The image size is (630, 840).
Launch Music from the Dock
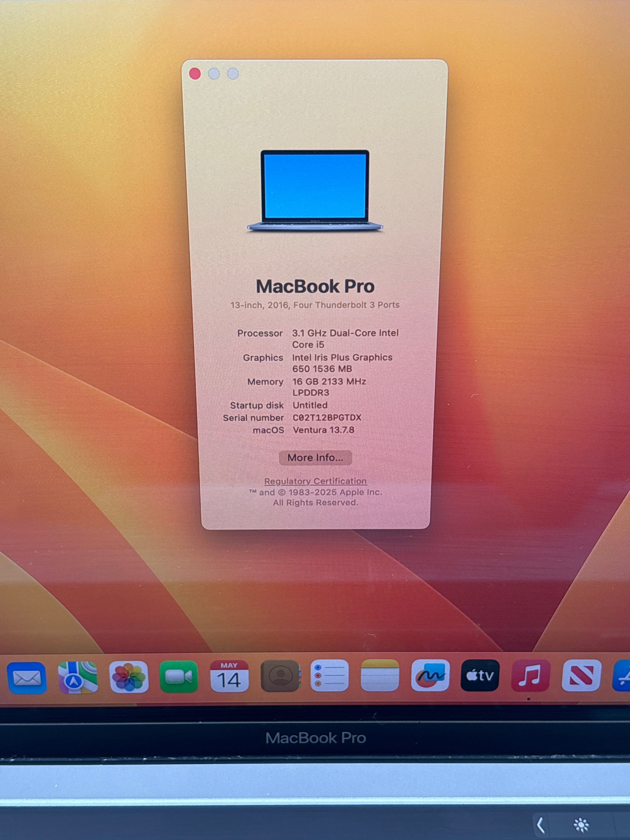pyautogui.click(x=530, y=675)
